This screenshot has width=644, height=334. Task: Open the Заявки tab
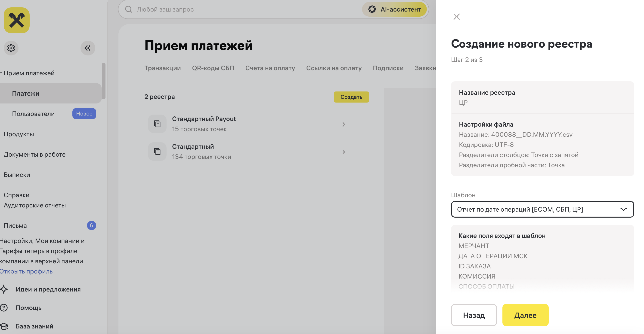click(x=425, y=68)
